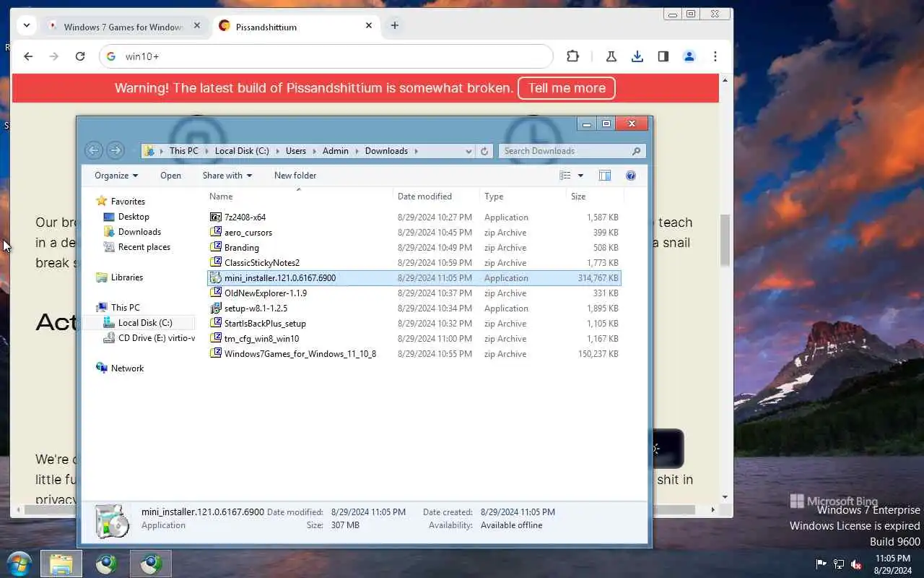This screenshot has height=578, width=924.
Task: Click the Open toolbar button
Action: tap(171, 176)
